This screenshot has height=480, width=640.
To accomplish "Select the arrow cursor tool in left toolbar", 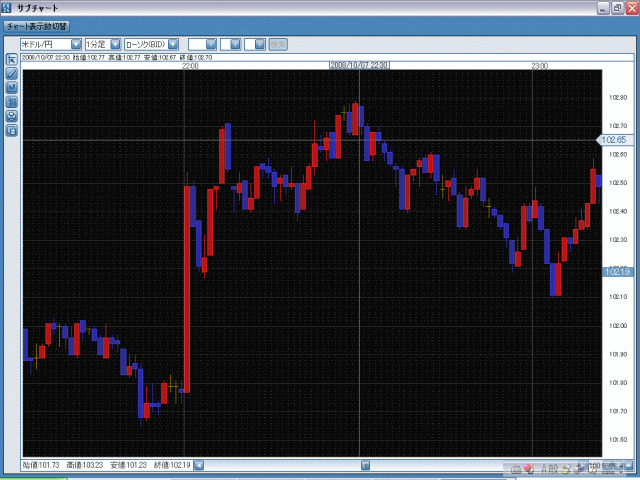I will [x=11, y=59].
